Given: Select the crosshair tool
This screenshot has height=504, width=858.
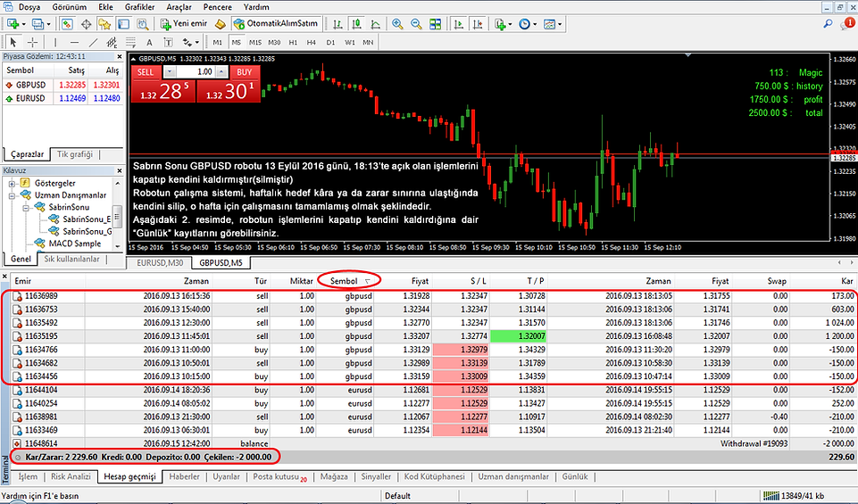Looking at the screenshot, I should click(x=32, y=42).
